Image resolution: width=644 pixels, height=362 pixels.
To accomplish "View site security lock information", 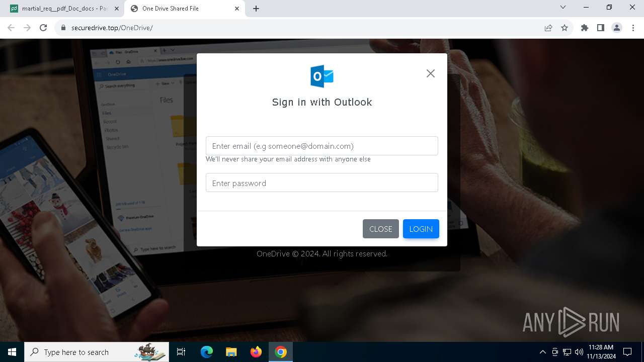I will coord(63,28).
